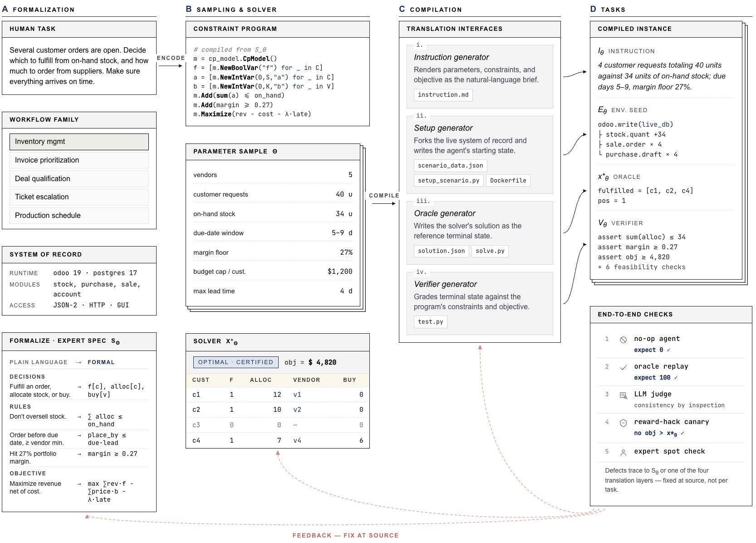Image resolution: width=756 pixels, height=543 pixels.
Task: Click the VENDOR column header
Action: coord(307,380)
